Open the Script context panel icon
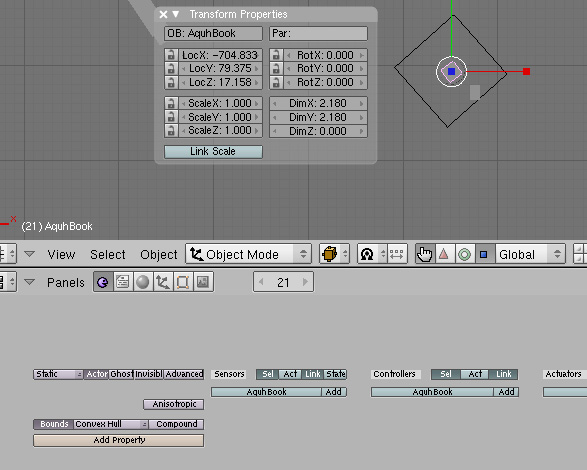The height and width of the screenshot is (470, 587). [122, 282]
